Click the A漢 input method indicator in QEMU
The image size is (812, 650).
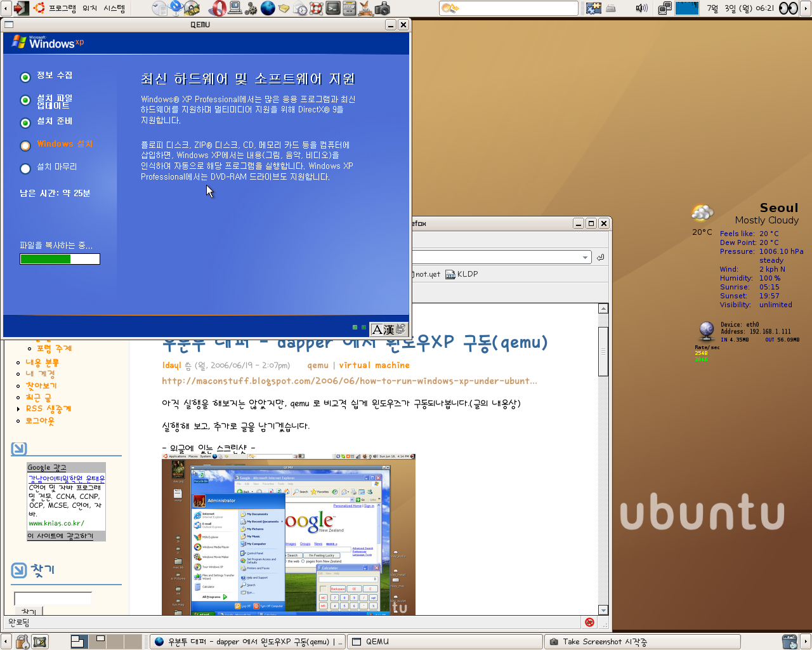point(388,329)
